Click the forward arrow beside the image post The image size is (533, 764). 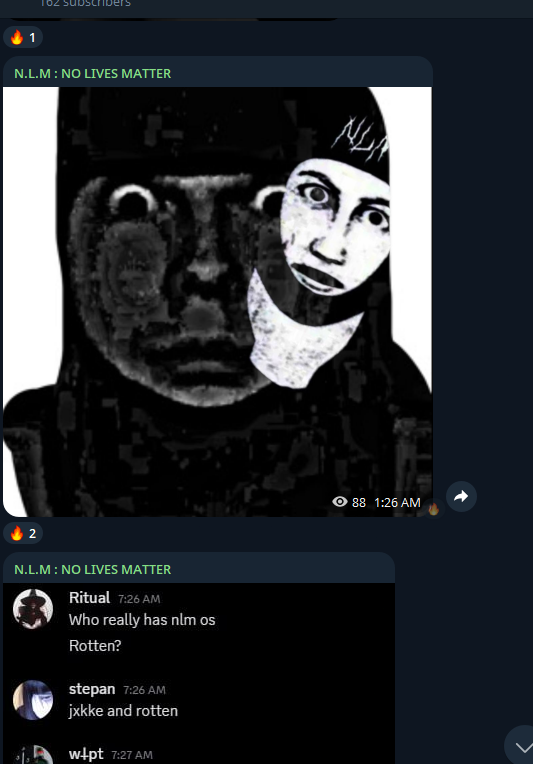point(461,497)
